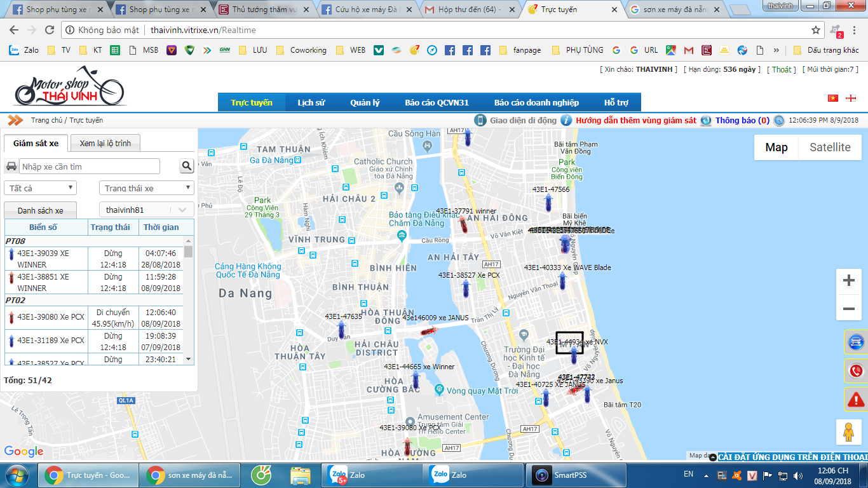
Task: Expand the bookmarks overflow chevron
Action: coord(776,50)
